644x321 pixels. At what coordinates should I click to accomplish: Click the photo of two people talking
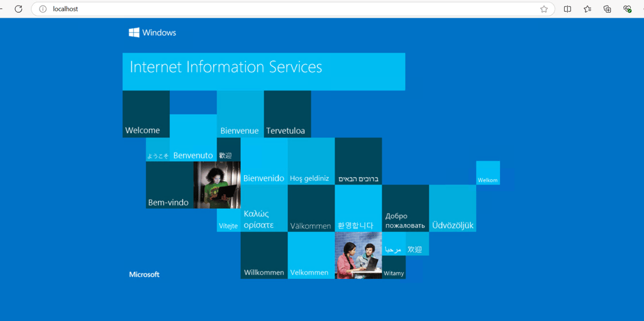358,255
